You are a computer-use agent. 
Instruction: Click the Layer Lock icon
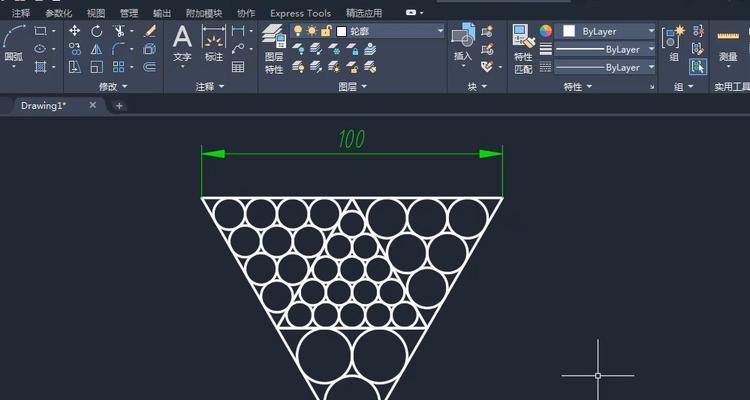pyautogui.click(x=353, y=49)
